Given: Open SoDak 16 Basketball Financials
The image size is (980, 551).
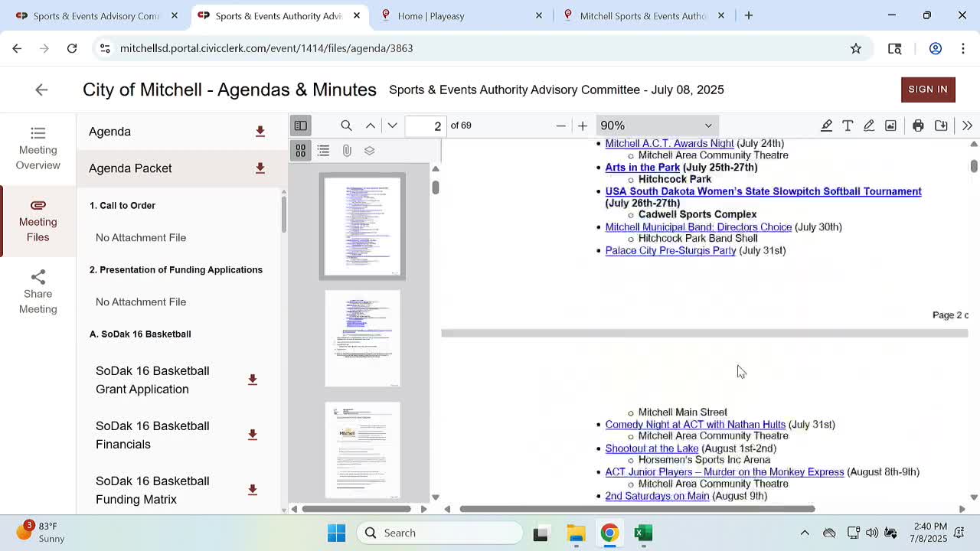Looking at the screenshot, I should point(152,435).
